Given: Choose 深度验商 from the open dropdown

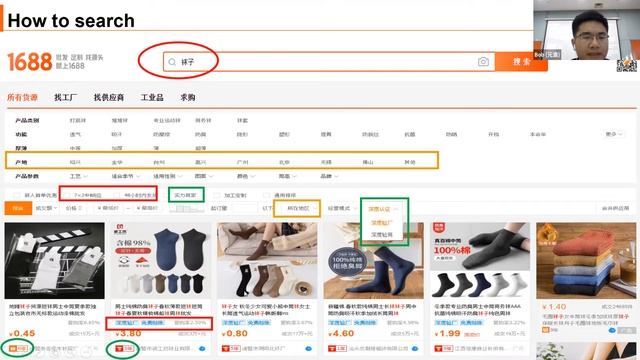Looking at the screenshot, I should point(382,235).
